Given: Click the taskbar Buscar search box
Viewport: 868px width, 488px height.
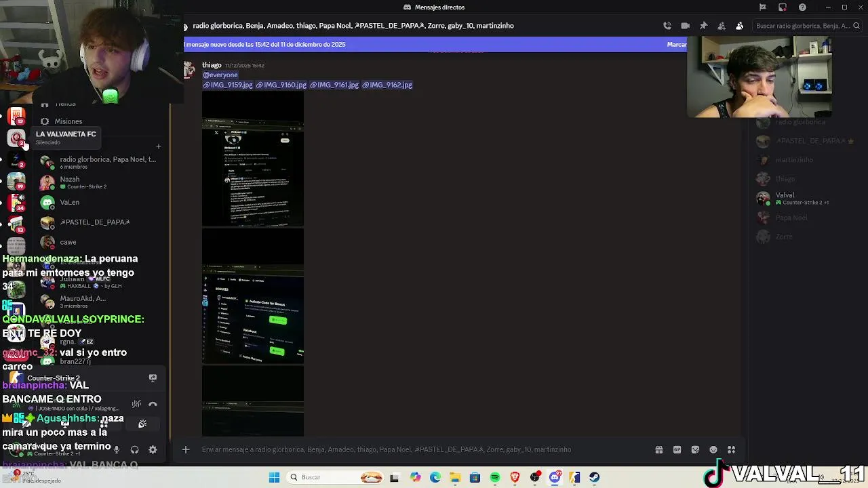Looking at the screenshot, I should pos(336,477).
